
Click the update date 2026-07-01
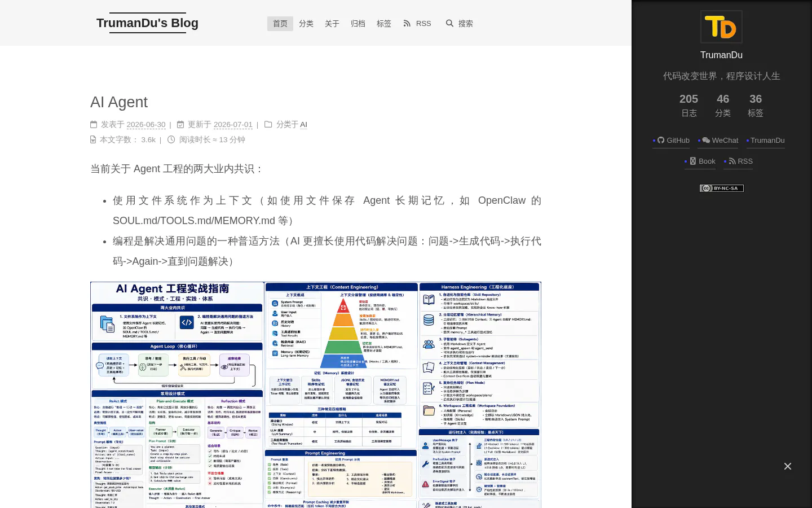pyautogui.click(x=233, y=125)
